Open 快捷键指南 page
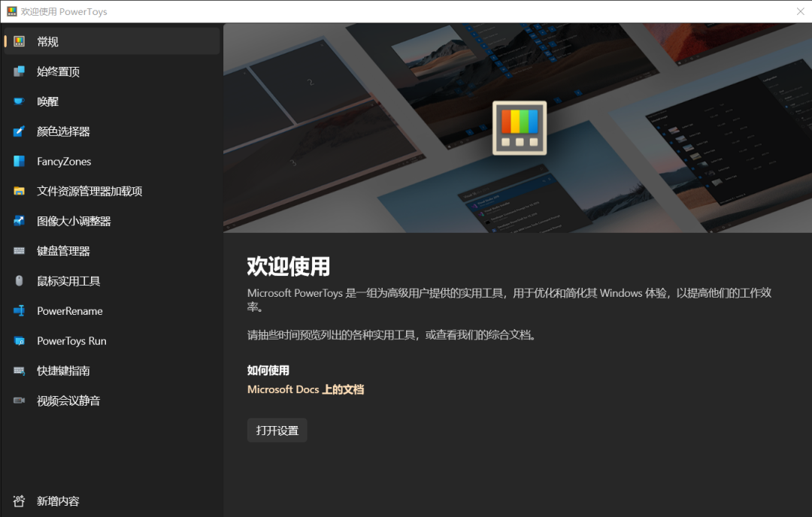 (x=112, y=370)
